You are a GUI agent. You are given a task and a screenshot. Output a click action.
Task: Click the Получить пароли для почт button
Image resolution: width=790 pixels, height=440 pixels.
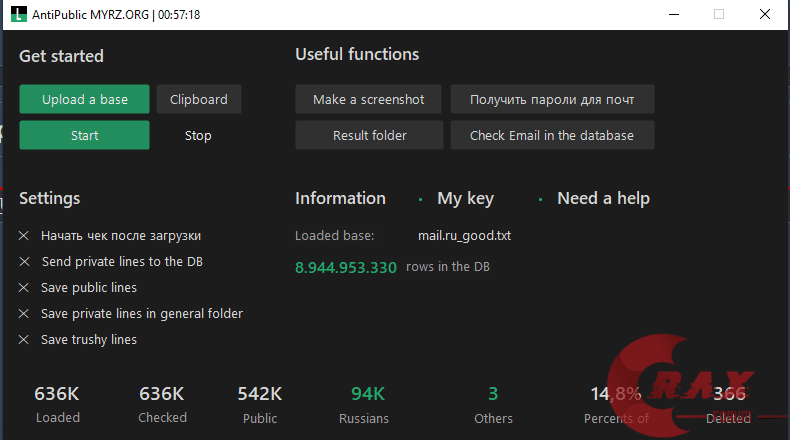(x=552, y=99)
